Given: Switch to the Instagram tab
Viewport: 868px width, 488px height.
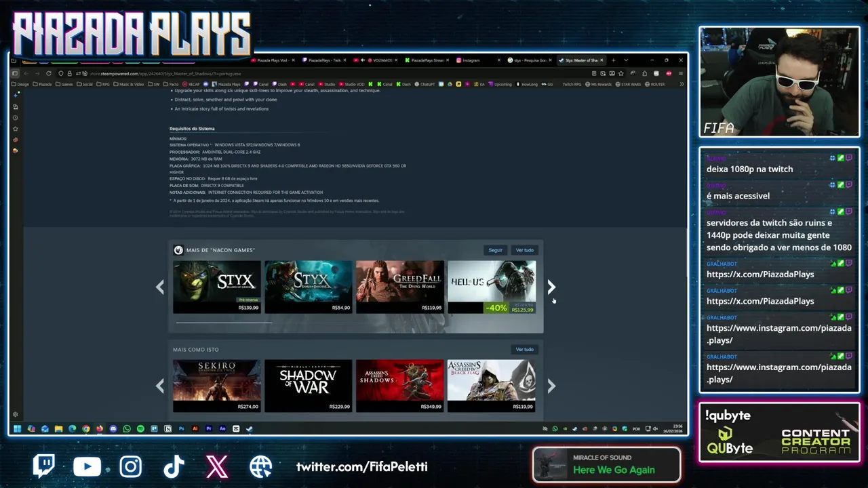Looking at the screenshot, I should [x=479, y=60].
